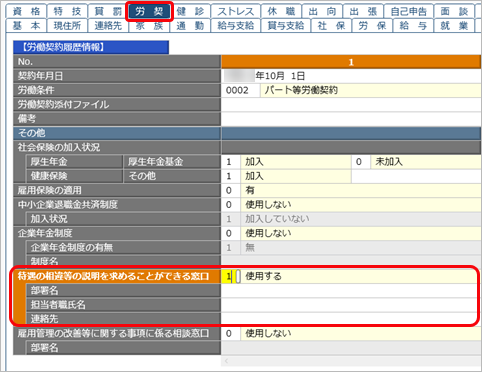
Task: Open the ストレス tab
Action: point(236,12)
